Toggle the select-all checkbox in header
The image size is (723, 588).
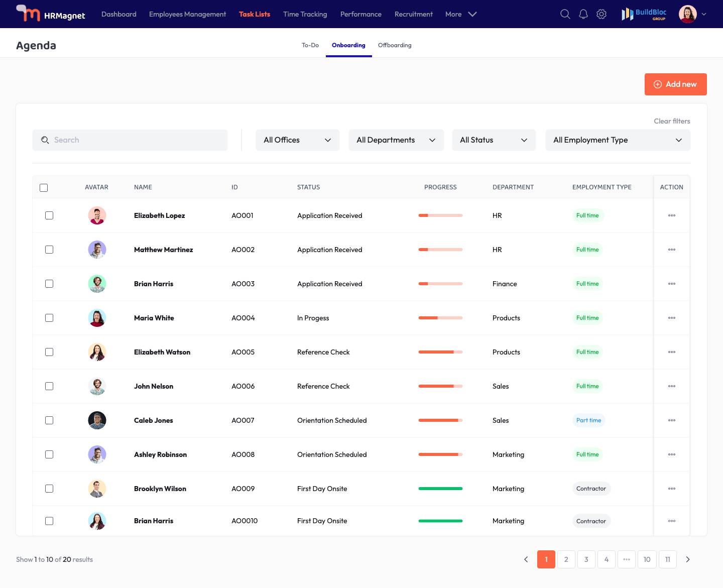tap(44, 188)
